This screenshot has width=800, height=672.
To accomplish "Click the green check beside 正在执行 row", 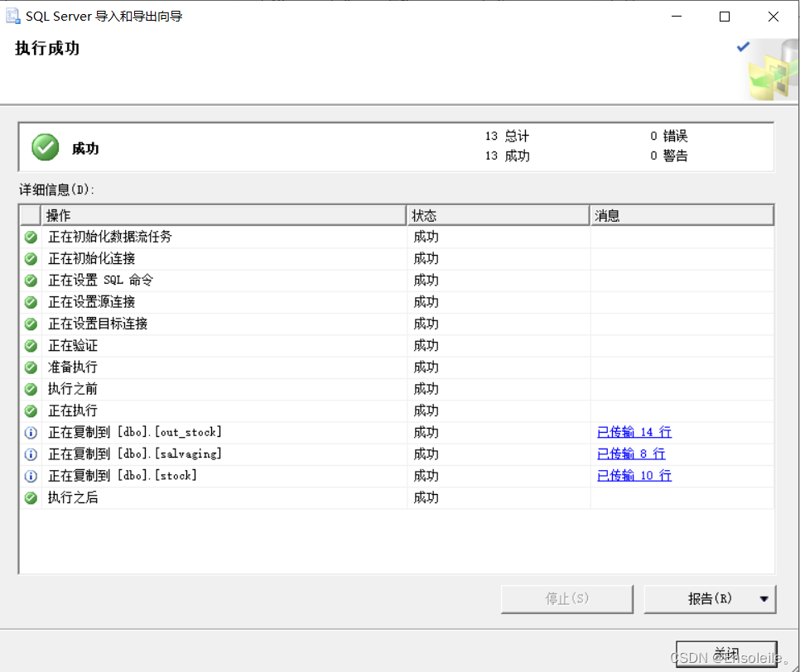I will 31,410.
